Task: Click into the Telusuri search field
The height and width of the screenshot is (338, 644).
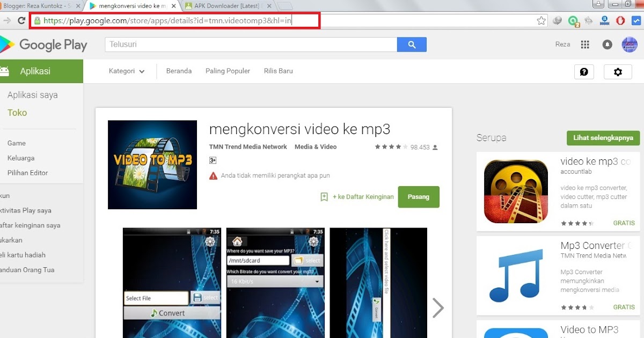Action: coord(251,45)
